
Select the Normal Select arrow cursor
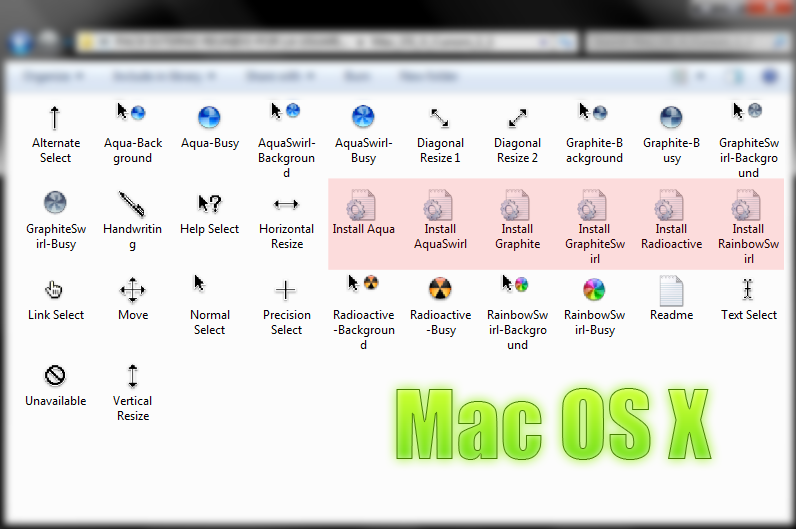209,306
